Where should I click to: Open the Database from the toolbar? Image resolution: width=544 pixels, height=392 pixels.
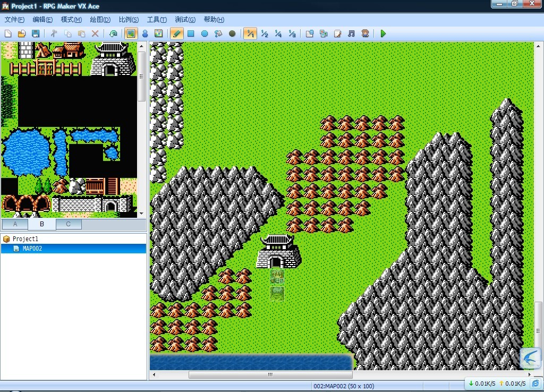tap(310, 33)
